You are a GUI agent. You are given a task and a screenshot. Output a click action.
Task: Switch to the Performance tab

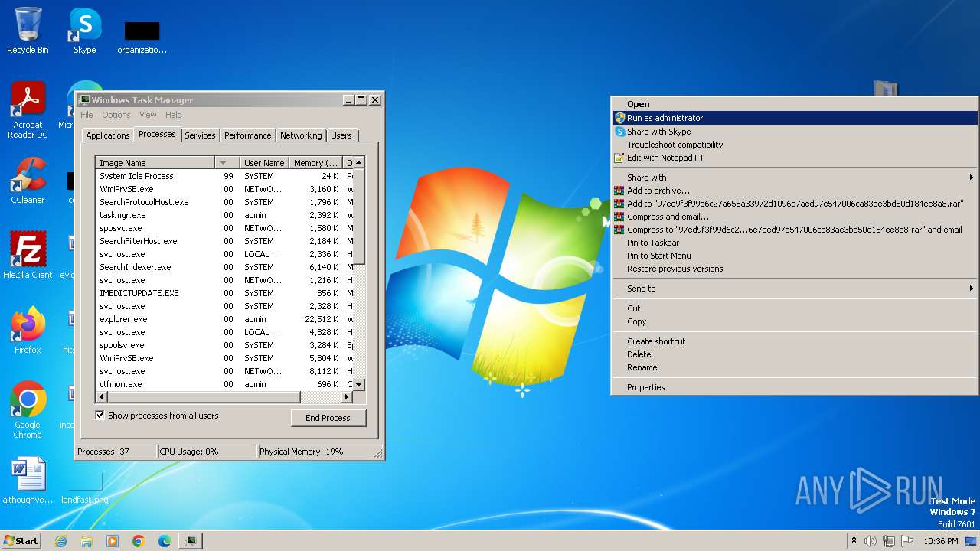click(247, 135)
